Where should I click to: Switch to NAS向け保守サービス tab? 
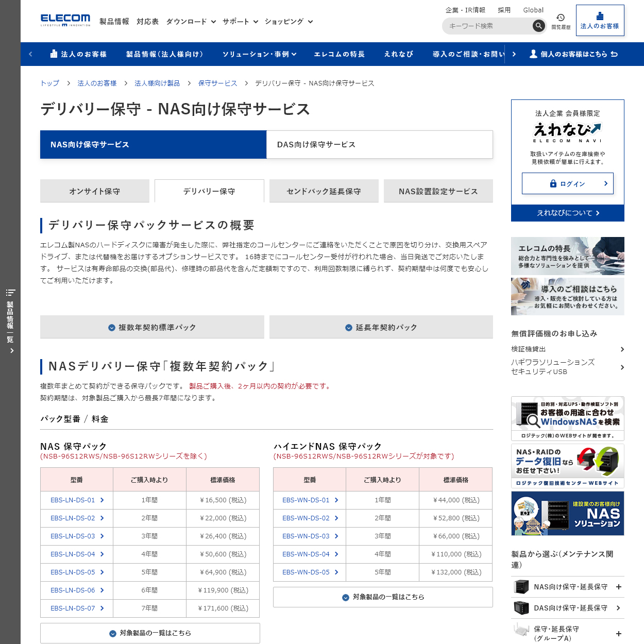point(153,144)
